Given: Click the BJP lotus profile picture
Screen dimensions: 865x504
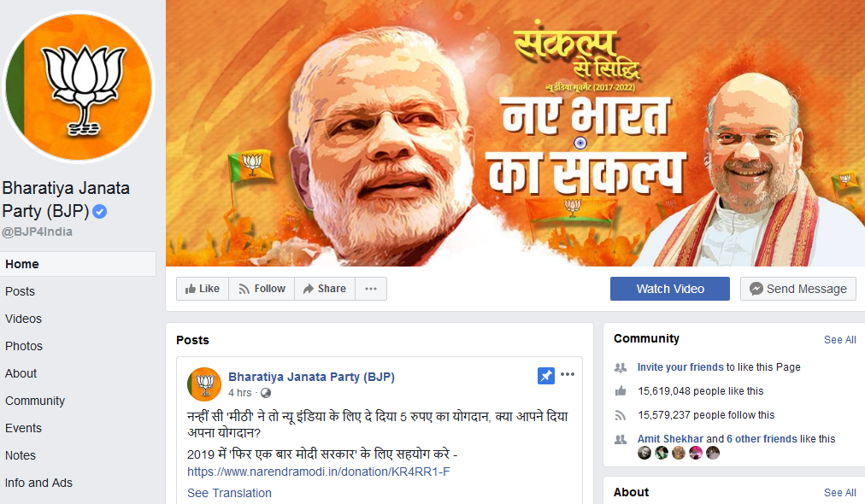Looking at the screenshot, I should (79, 87).
